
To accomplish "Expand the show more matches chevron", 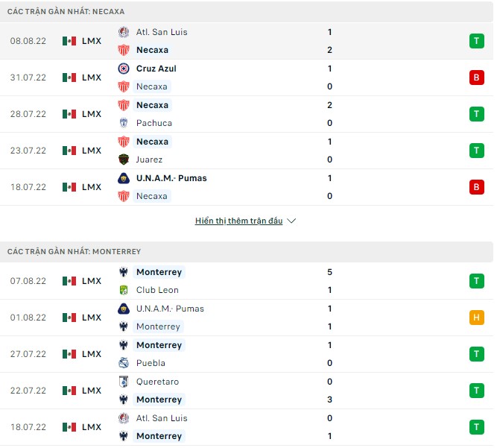I will pyautogui.click(x=291, y=221).
